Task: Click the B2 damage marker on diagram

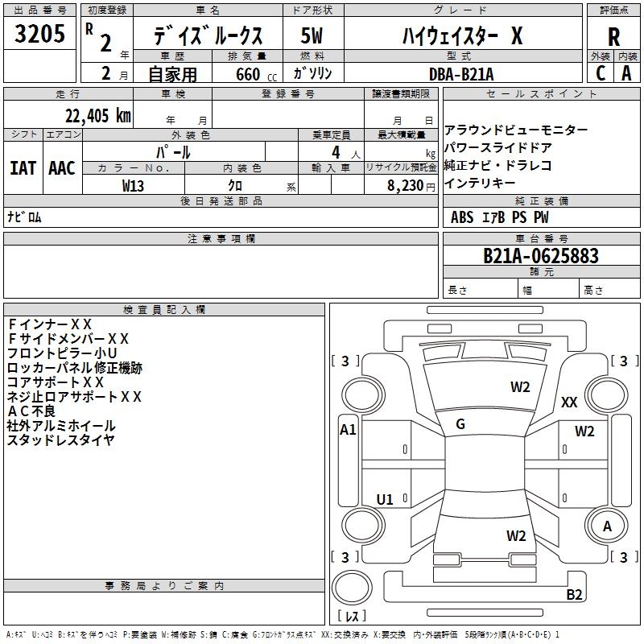Action: point(574,595)
